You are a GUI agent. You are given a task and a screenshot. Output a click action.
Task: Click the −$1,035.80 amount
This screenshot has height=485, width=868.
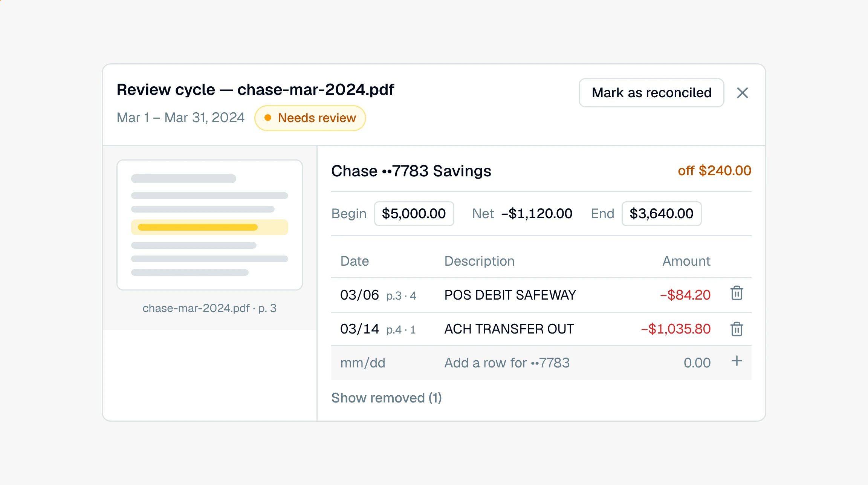click(676, 329)
